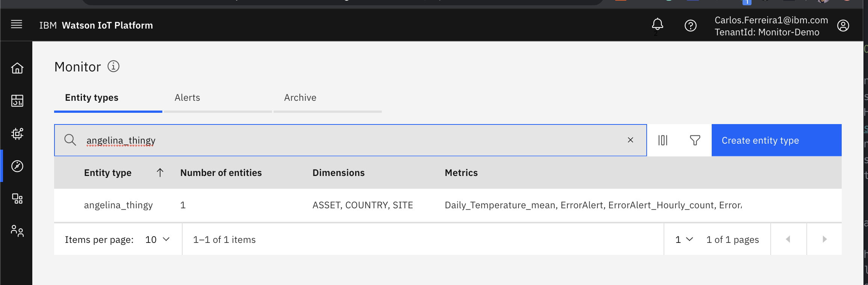
Task: Open the help question mark icon
Action: coord(690,26)
